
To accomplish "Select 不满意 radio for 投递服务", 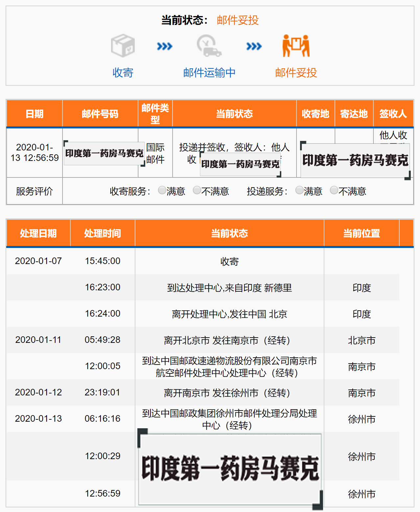I will (x=334, y=190).
